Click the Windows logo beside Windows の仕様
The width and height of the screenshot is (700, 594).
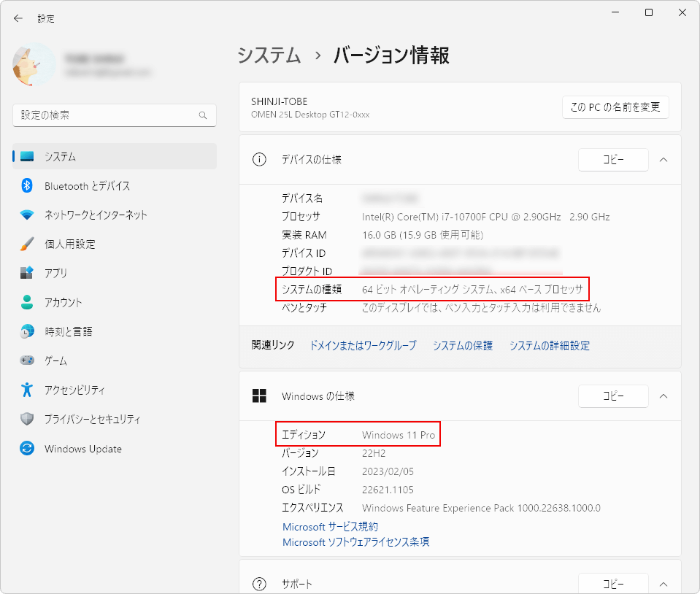coord(259,396)
